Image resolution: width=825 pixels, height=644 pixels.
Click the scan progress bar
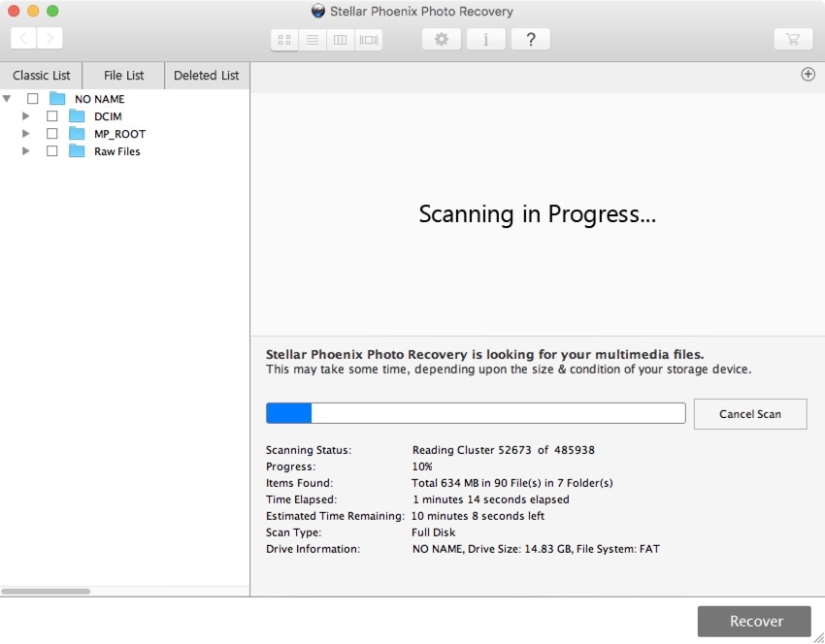[x=476, y=413]
